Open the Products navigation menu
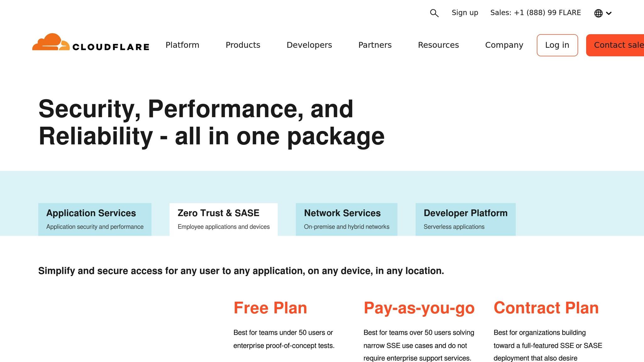Screen dimensions: 644x362 point(243,45)
